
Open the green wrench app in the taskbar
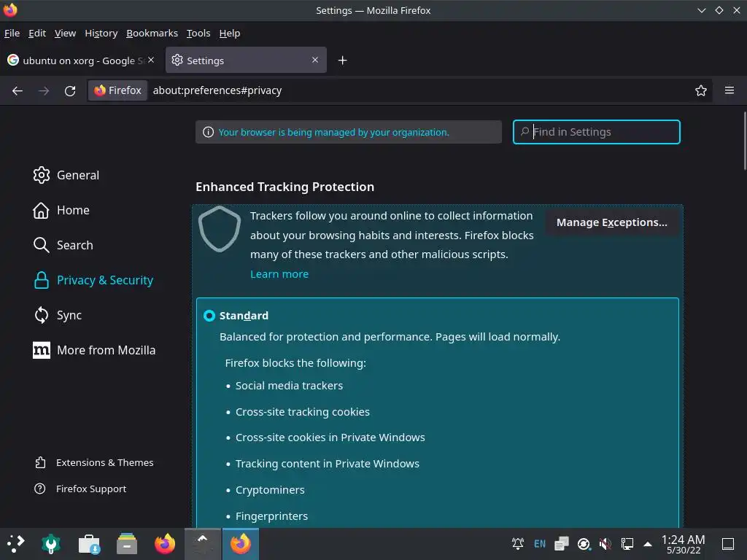click(51, 544)
